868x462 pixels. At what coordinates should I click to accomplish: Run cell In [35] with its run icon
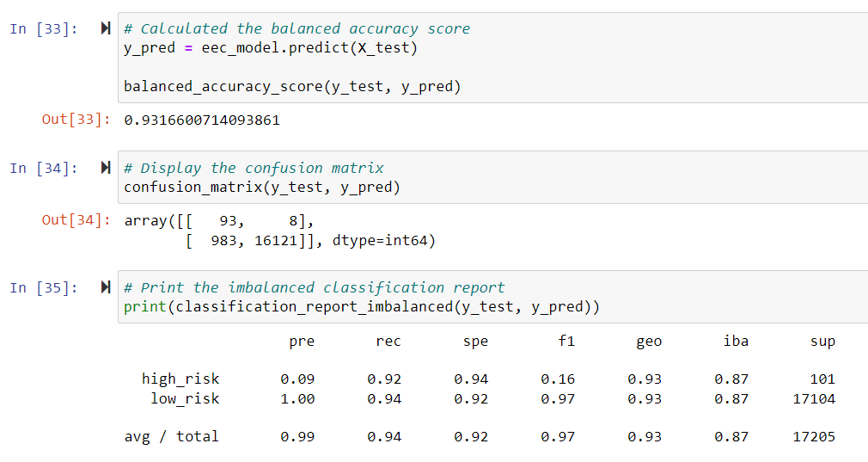(x=106, y=287)
